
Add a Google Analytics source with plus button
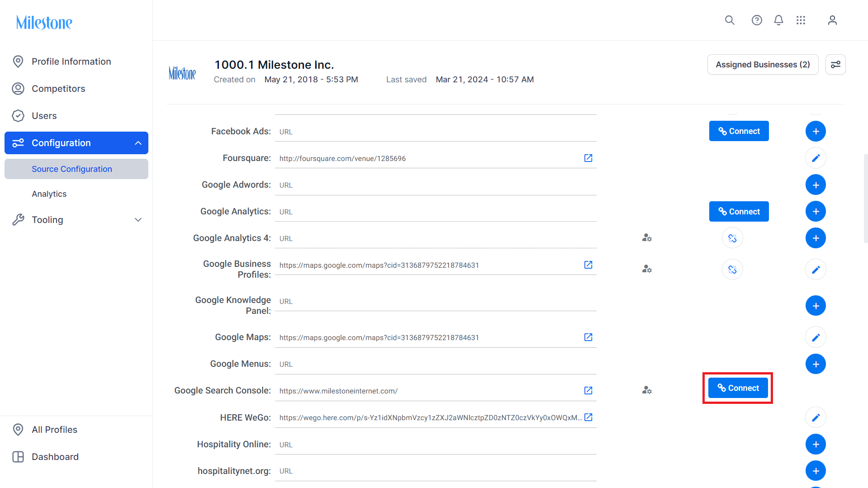click(x=816, y=212)
